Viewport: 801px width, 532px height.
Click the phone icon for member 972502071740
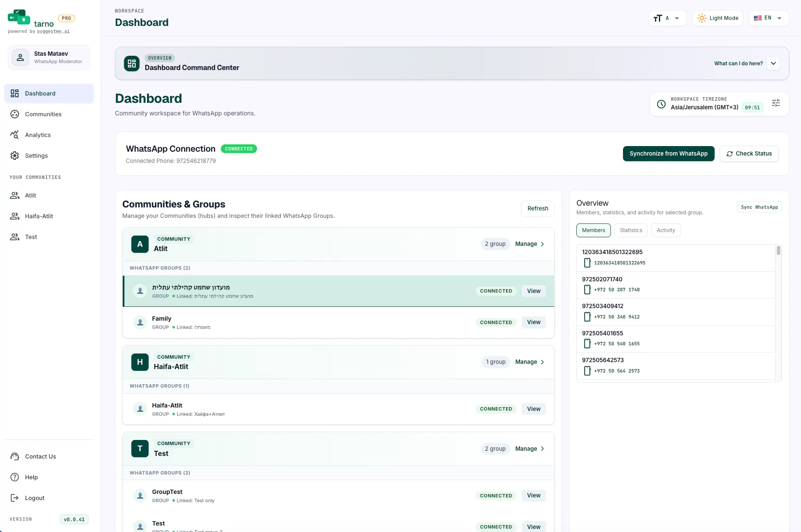pyautogui.click(x=587, y=290)
